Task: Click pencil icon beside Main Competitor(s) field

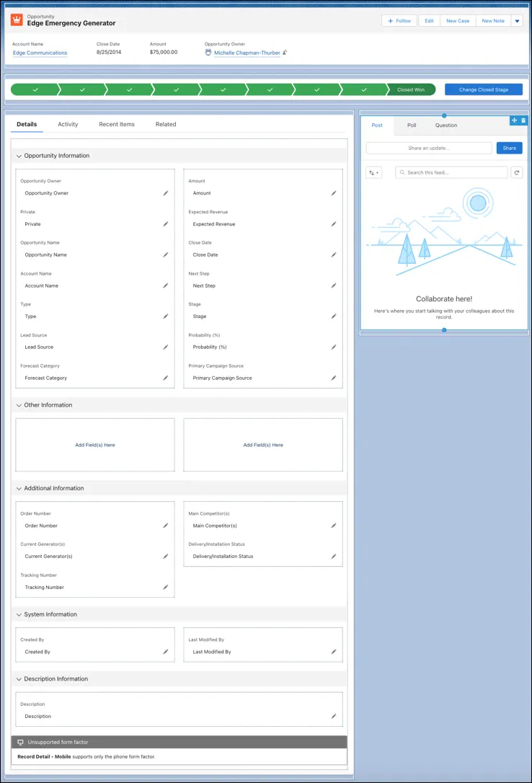Action: click(334, 526)
